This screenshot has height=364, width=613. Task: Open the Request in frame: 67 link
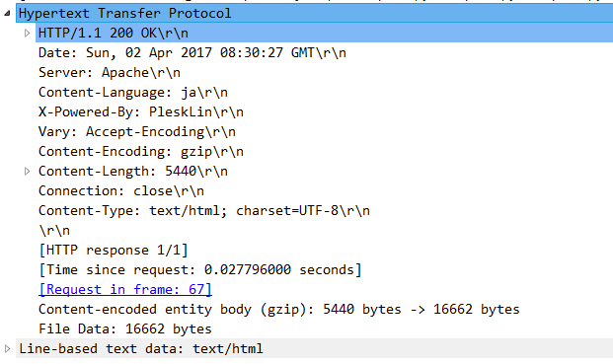[125, 289]
